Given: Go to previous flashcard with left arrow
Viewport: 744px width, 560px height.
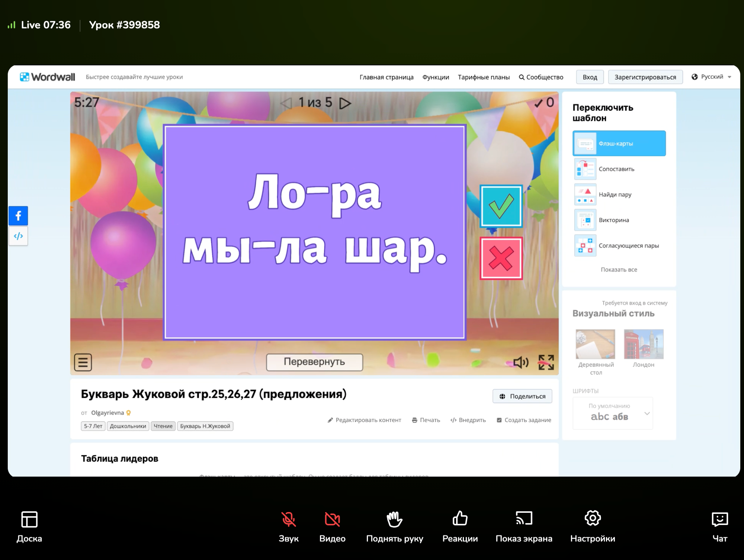Looking at the screenshot, I should tap(286, 103).
